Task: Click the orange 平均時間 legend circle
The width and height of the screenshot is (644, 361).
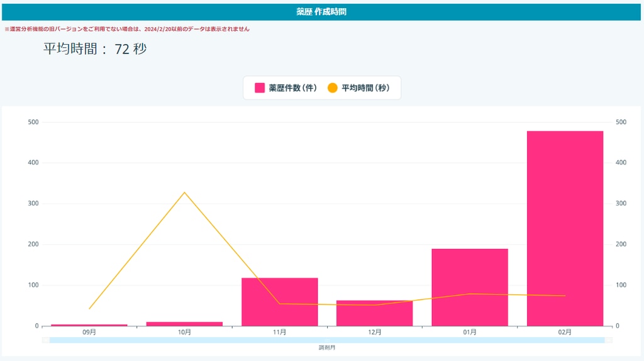Action: tap(333, 88)
